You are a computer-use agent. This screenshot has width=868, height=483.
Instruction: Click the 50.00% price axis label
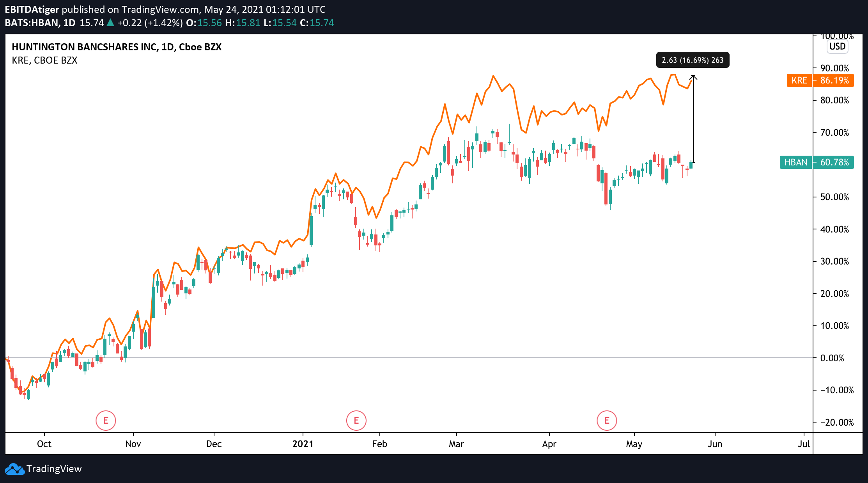click(834, 197)
